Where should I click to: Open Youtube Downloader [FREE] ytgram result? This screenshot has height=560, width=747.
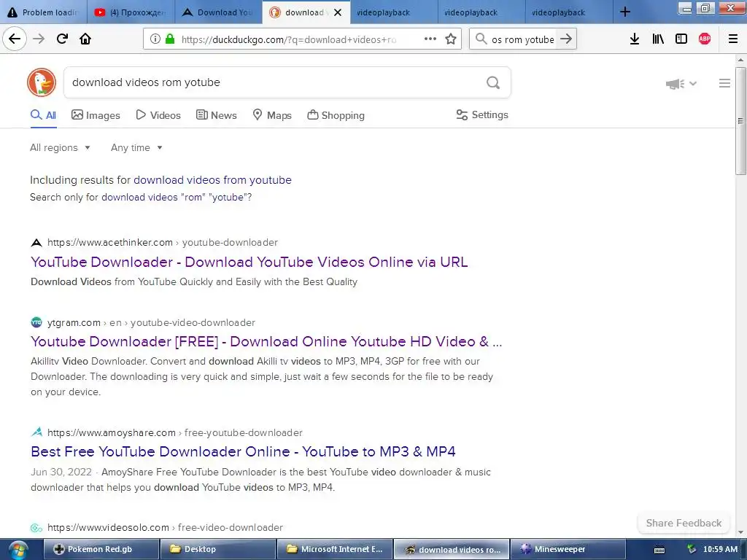[x=266, y=341]
